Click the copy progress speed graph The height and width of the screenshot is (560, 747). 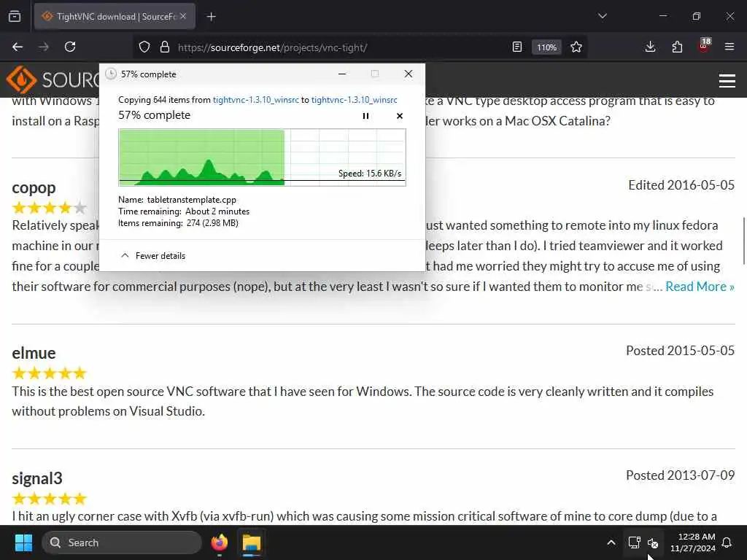pos(262,157)
